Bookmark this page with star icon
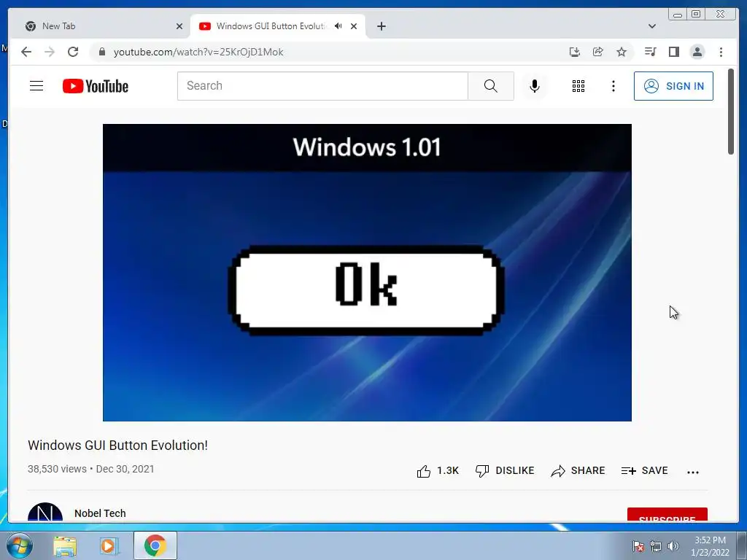Viewport: 747px width, 560px height. tap(622, 52)
